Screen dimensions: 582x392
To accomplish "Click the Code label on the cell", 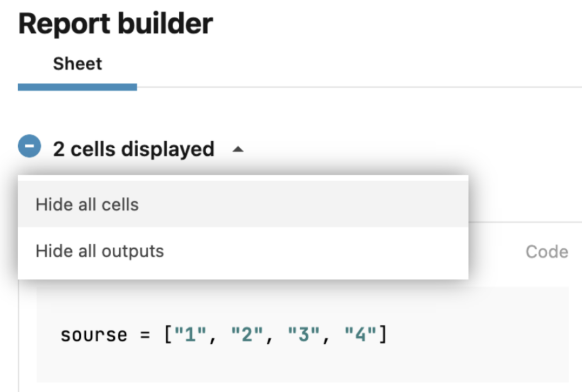I will tap(546, 251).
